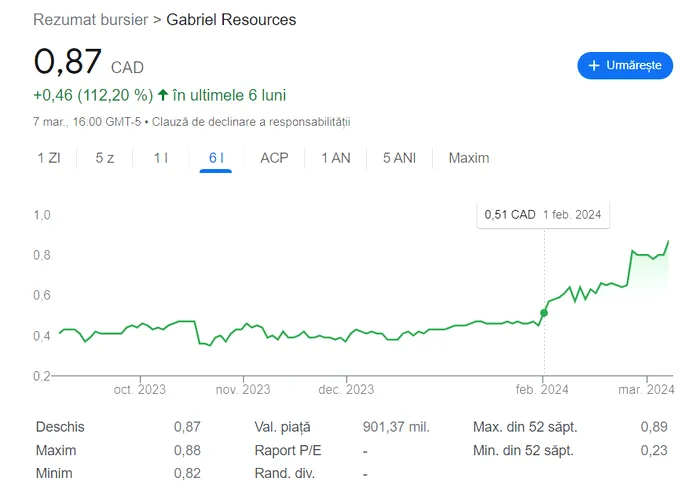Select the 6 l six-month tab
The height and width of the screenshot is (493, 700).
click(216, 158)
